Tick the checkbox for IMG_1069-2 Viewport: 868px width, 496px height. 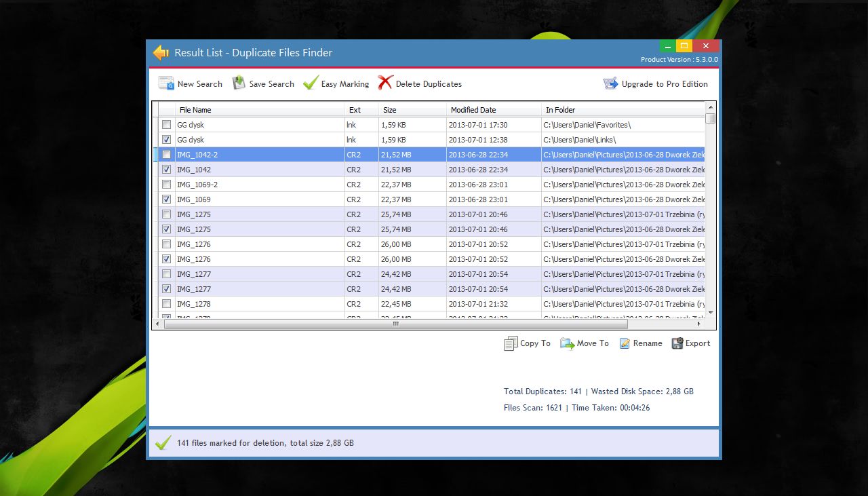pos(166,185)
